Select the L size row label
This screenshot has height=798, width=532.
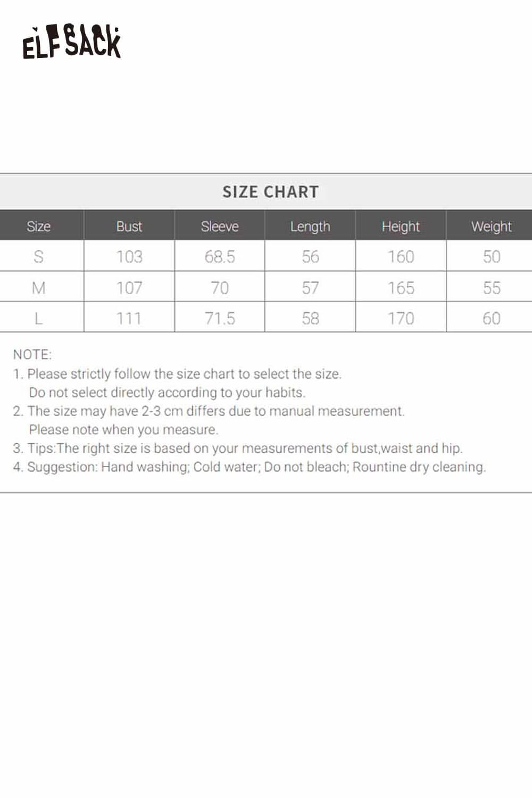(38, 318)
